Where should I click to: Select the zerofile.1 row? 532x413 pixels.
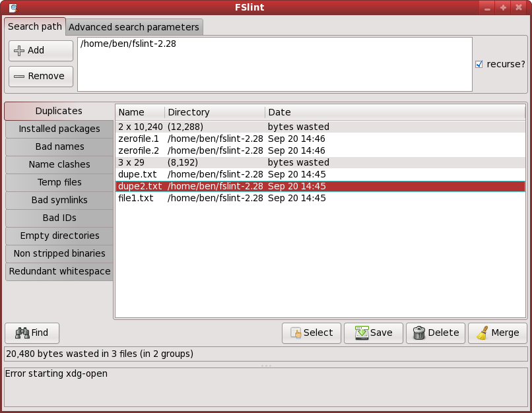[x=320, y=139]
